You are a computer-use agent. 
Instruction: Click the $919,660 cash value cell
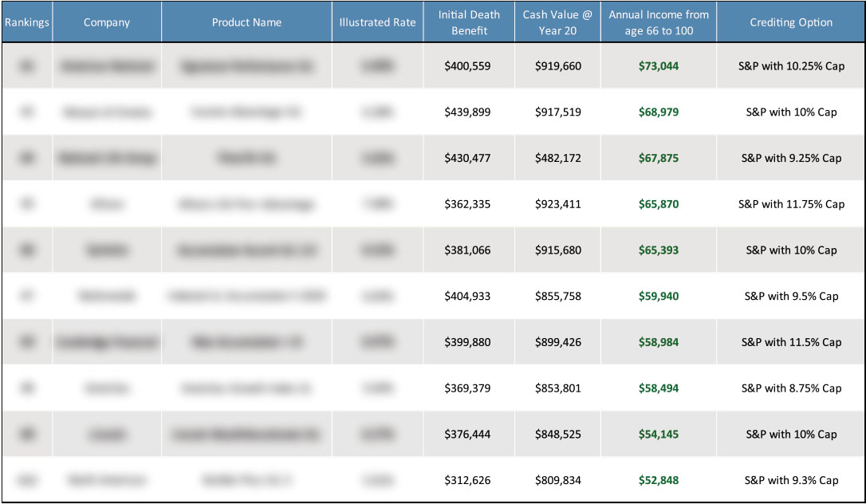(x=557, y=65)
